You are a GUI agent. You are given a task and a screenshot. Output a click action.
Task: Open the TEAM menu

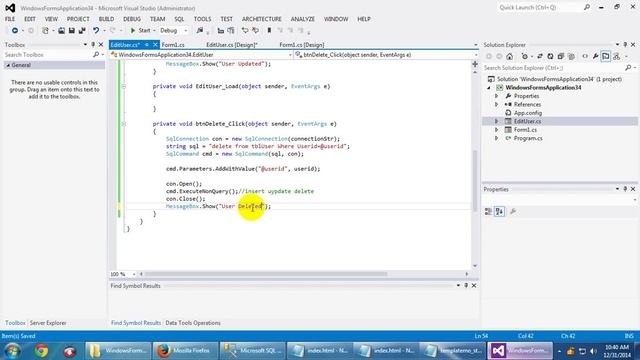[158, 19]
